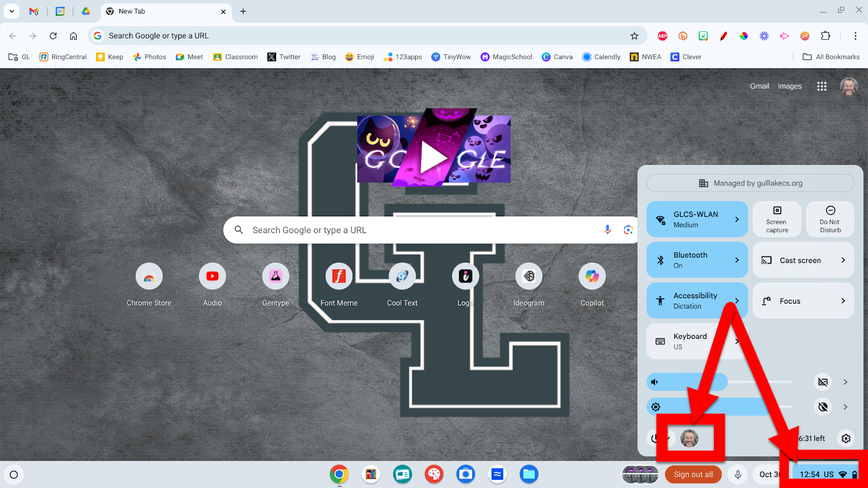868x488 pixels.
Task: Open the paint palette app on the shelf
Action: (x=434, y=474)
